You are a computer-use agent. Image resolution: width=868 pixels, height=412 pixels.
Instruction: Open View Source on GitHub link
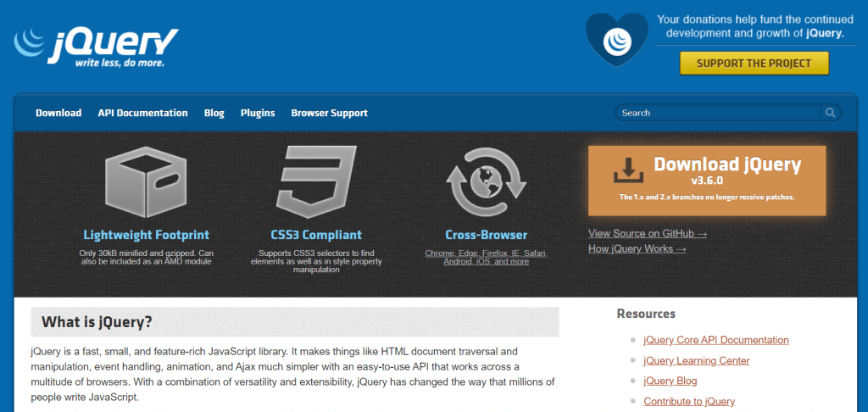pos(648,234)
